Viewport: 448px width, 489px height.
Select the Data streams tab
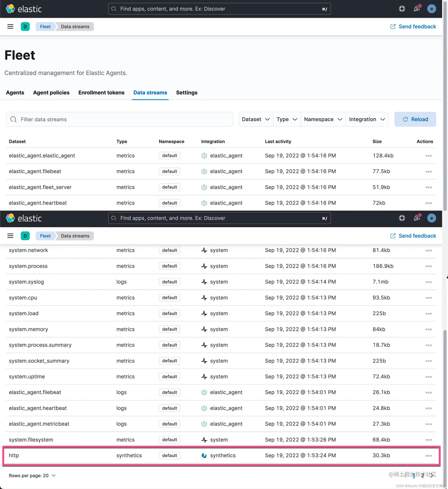pyautogui.click(x=150, y=93)
